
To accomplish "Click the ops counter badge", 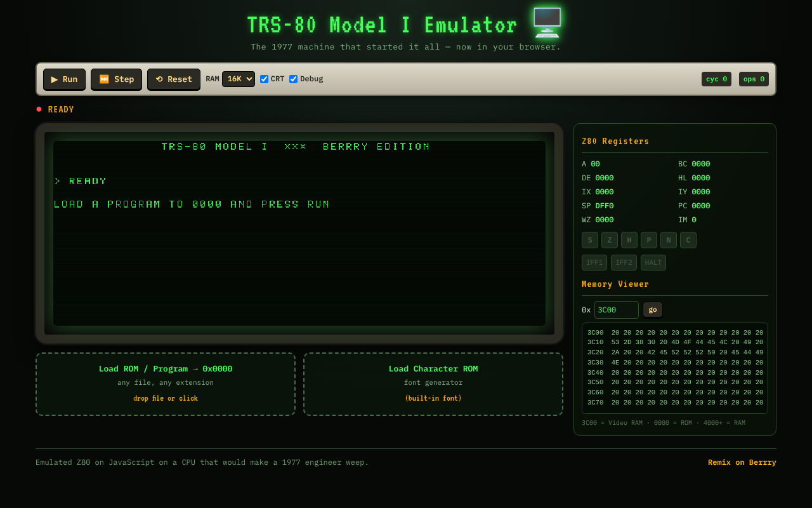I will (754, 79).
